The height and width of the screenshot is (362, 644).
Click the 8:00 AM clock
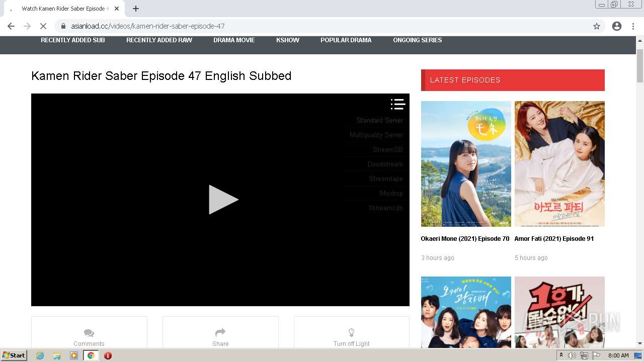(x=618, y=355)
